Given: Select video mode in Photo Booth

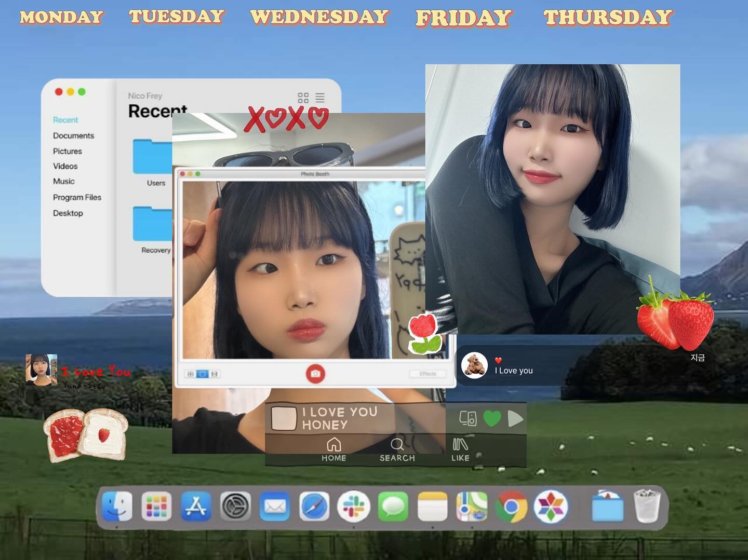Looking at the screenshot, I should (x=215, y=374).
